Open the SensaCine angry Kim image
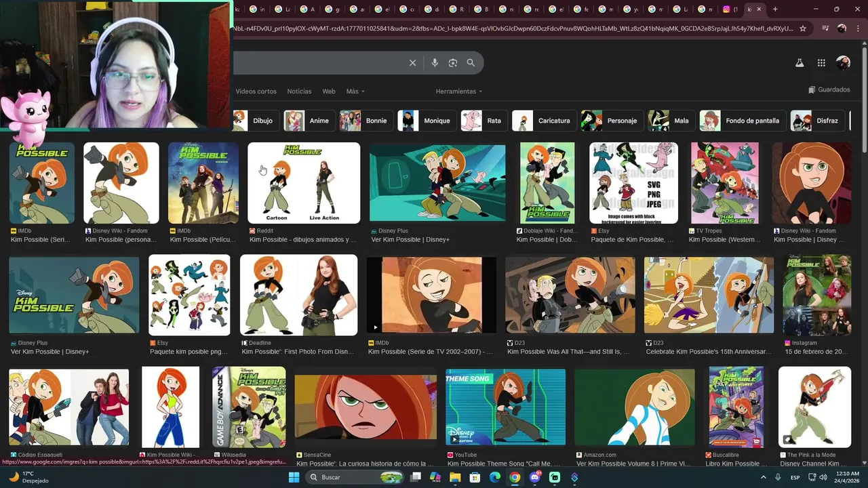Viewport: 868px width, 488px height. (366, 407)
